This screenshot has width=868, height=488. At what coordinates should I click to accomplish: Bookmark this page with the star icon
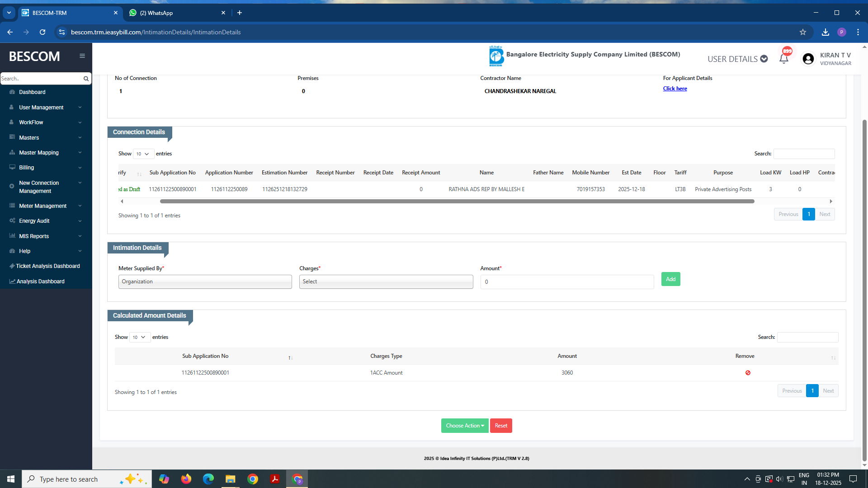point(802,32)
